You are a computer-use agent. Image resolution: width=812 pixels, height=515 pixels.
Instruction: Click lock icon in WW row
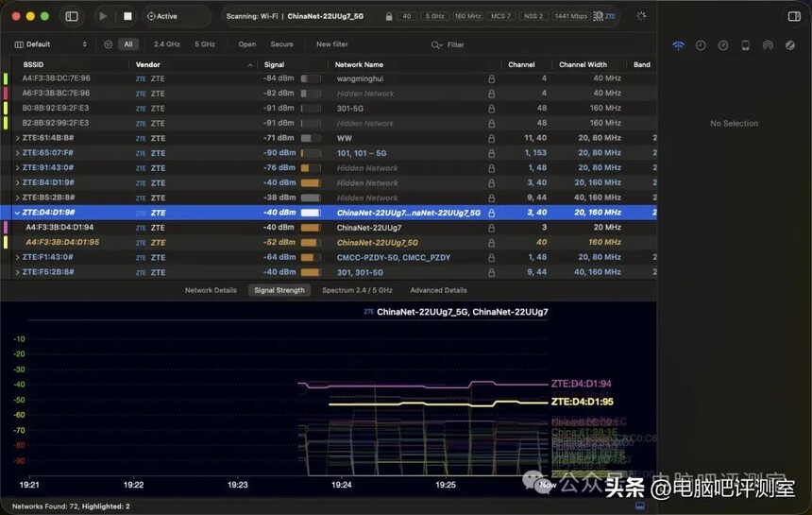[491, 138]
